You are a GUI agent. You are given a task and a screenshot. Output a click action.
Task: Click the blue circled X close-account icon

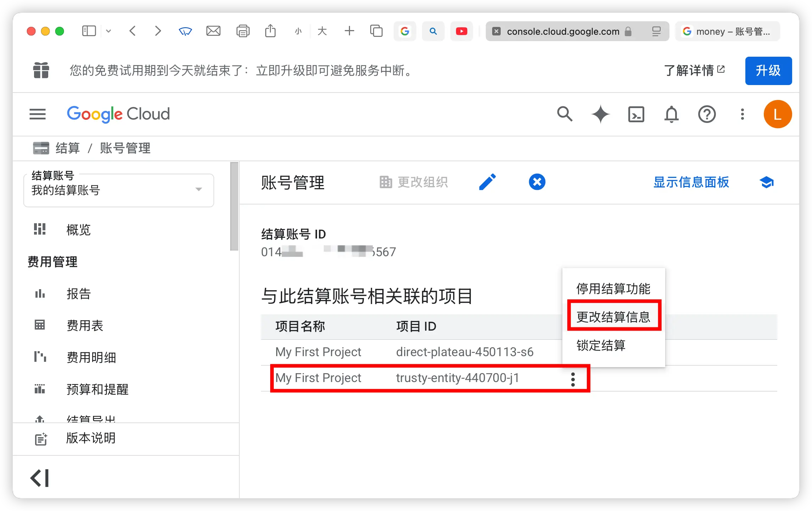pos(537,182)
